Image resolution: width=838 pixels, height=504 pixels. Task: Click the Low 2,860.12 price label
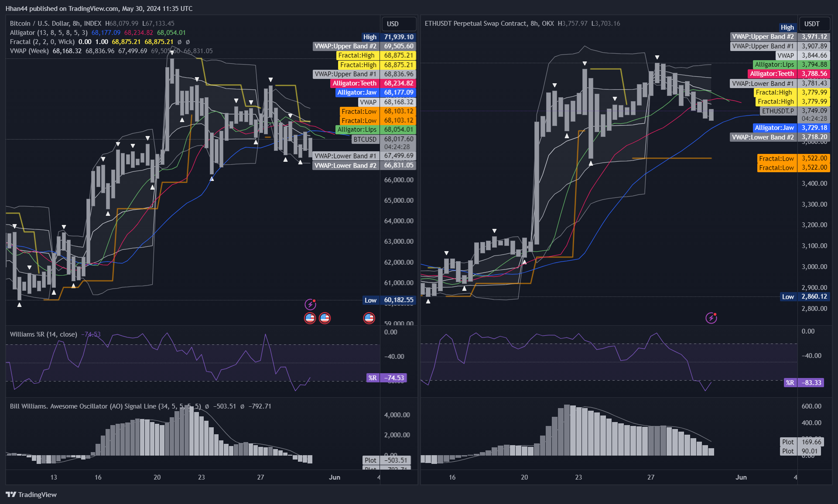[x=805, y=296]
